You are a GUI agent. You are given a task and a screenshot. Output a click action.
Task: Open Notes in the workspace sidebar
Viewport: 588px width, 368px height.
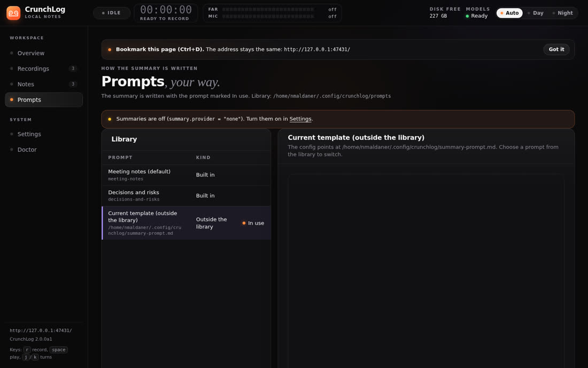click(x=44, y=85)
